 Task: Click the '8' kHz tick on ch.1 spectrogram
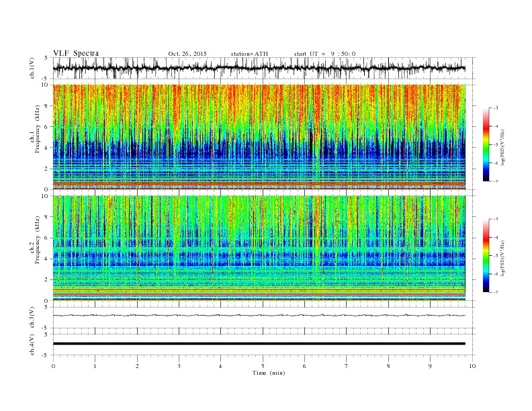(47, 106)
